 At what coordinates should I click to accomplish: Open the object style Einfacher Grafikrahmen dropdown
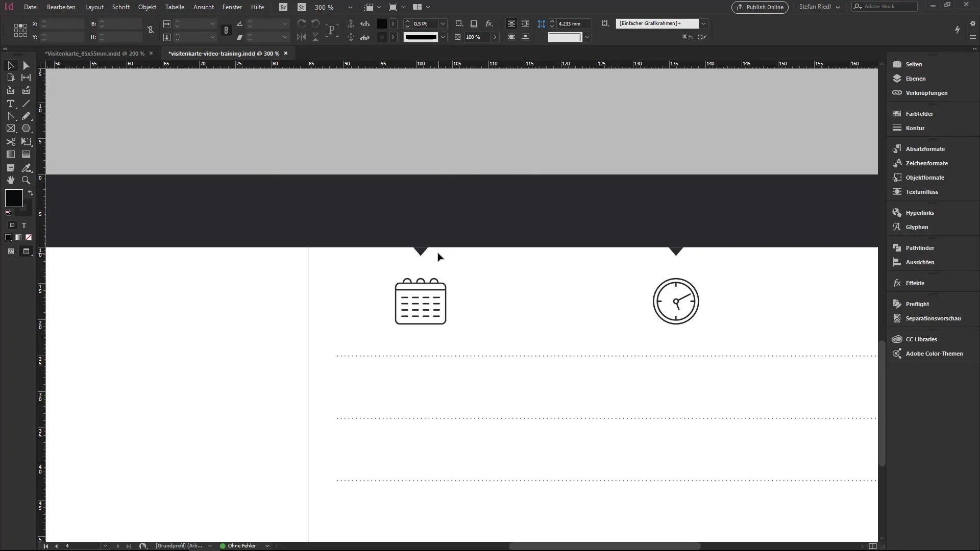click(703, 23)
